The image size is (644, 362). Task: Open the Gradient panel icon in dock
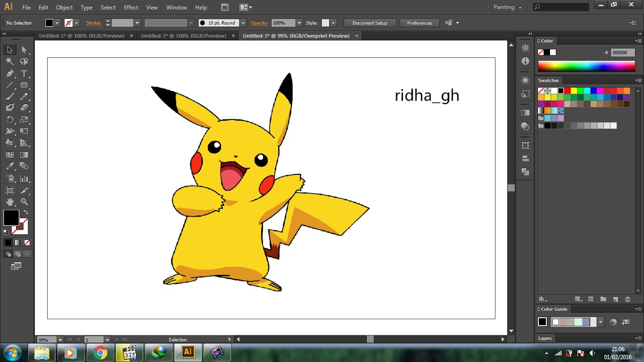525,113
